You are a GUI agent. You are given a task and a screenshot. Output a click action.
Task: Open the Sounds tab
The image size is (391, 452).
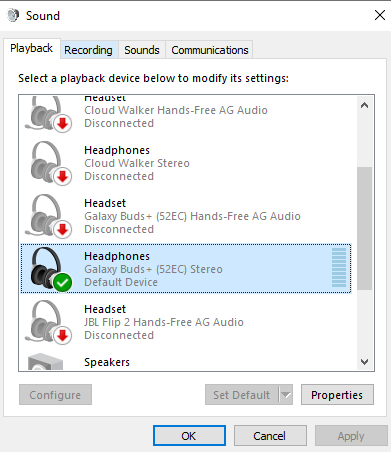pos(142,50)
